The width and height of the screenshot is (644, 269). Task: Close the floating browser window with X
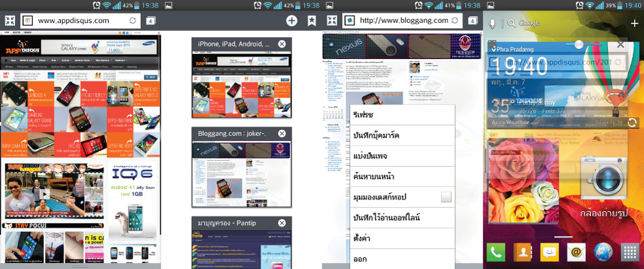pos(621,45)
